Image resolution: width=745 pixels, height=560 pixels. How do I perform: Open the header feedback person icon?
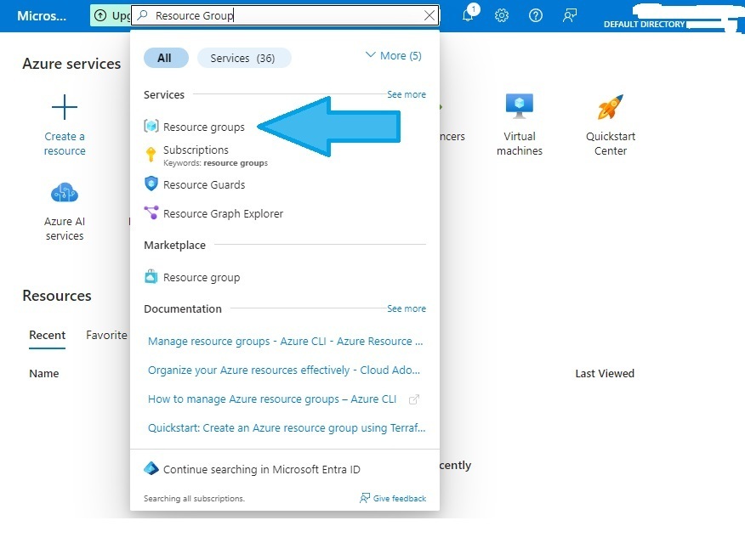[x=569, y=15]
